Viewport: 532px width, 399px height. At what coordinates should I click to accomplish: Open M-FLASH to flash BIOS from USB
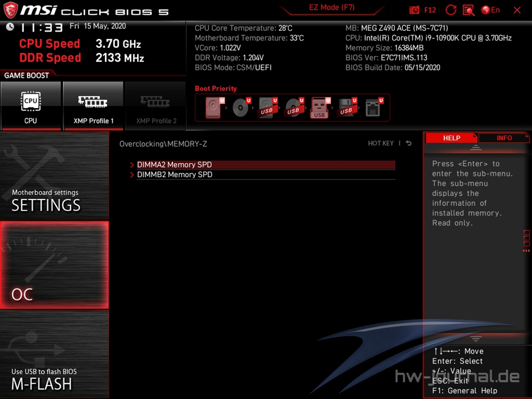pyautogui.click(x=54, y=354)
